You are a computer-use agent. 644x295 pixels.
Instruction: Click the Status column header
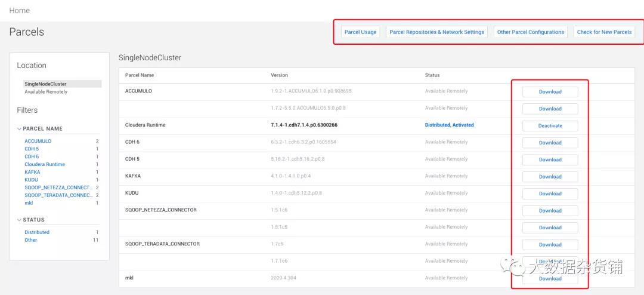tap(432, 75)
